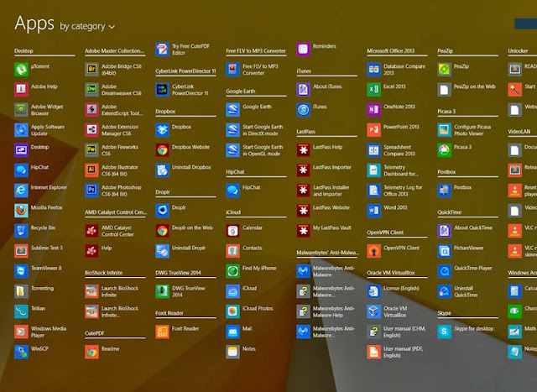
Task: Open Foxit Reader icon
Action: [162, 332]
